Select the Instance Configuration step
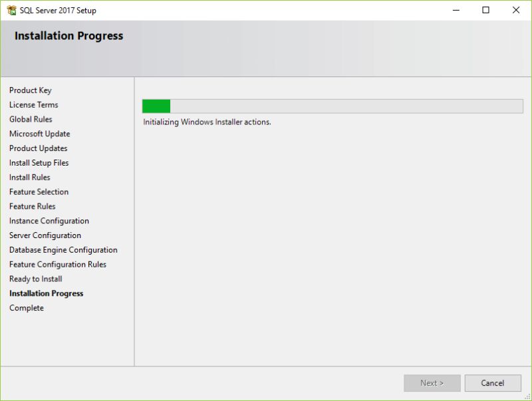This screenshot has height=401, width=532. [x=49, y=220]
